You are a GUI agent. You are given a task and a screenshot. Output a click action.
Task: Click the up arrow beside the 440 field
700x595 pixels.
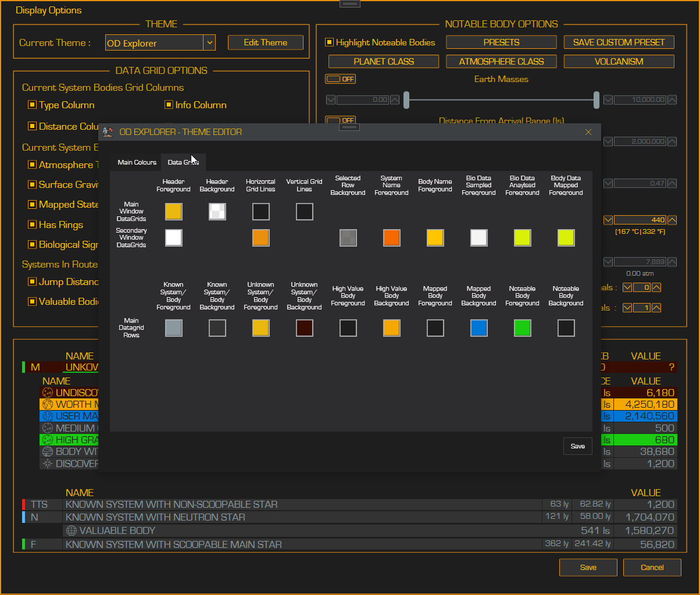click(x=672, y=220)
